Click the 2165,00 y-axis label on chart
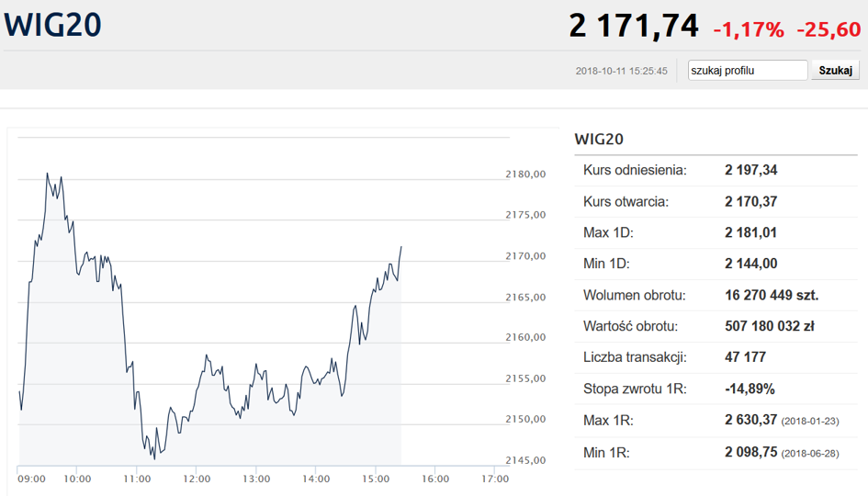 click(525, 298)
